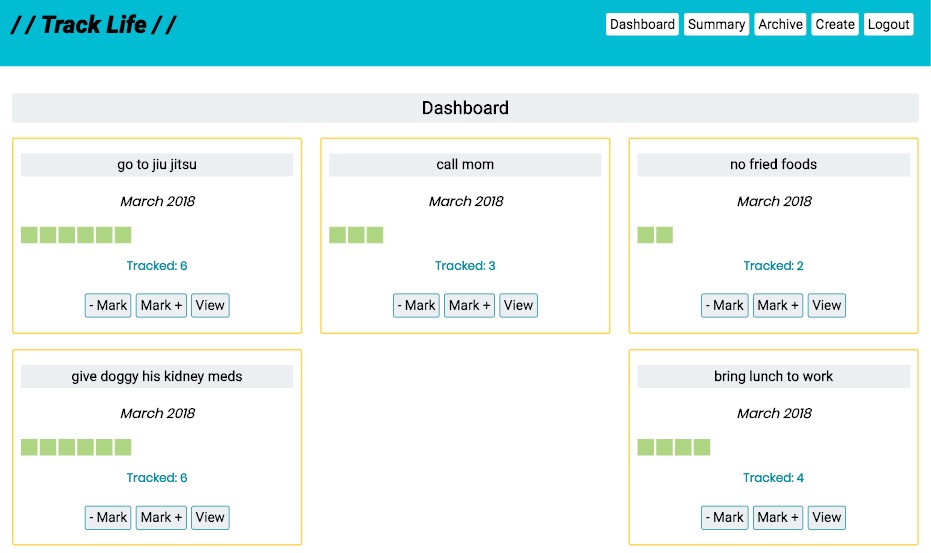Click first green square in call mom card
The width and height of the screenshot is (931, 553).
pos(338,235)
